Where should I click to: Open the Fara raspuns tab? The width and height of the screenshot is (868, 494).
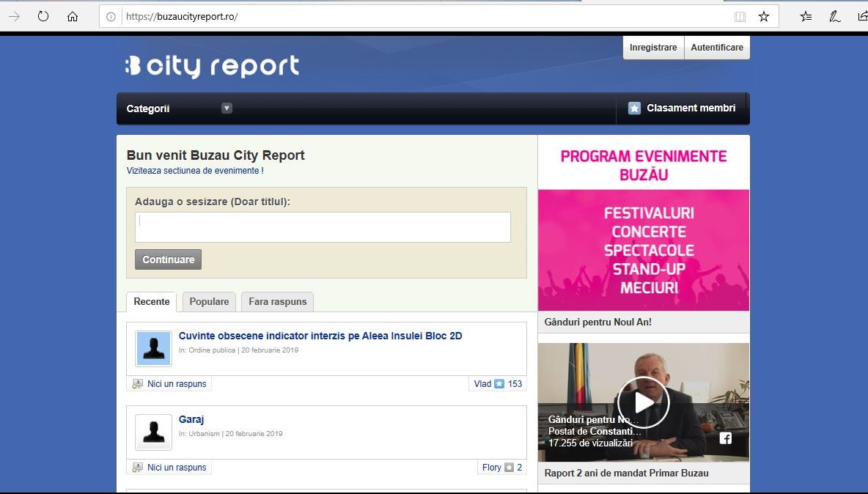(x=277, y=301)
